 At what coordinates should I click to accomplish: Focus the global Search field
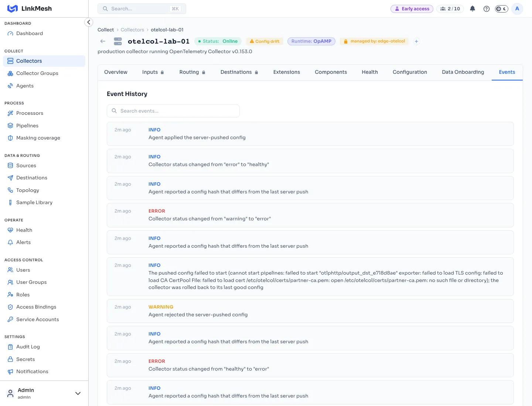click(x=142, y=8)
